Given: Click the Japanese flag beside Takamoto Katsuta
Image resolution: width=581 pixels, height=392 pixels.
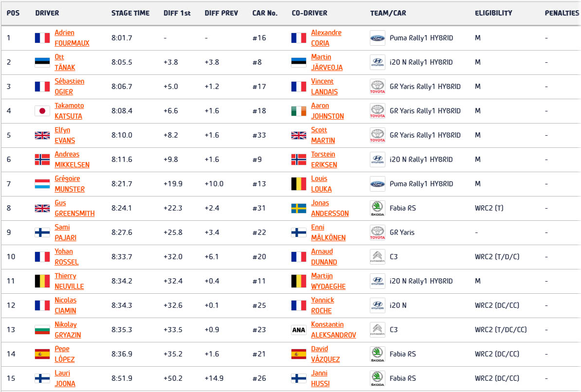Looking at the screenshot, I should (42, 111).
